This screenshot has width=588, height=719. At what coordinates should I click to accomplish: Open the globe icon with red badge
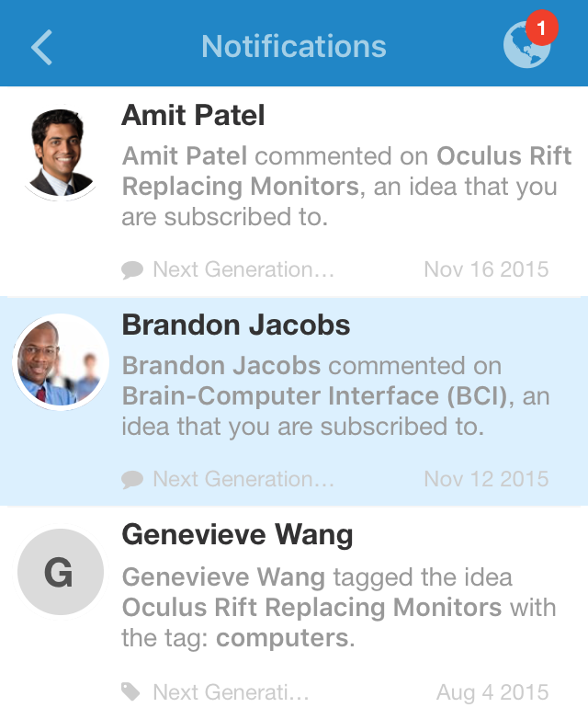click(x=526, y=45)
